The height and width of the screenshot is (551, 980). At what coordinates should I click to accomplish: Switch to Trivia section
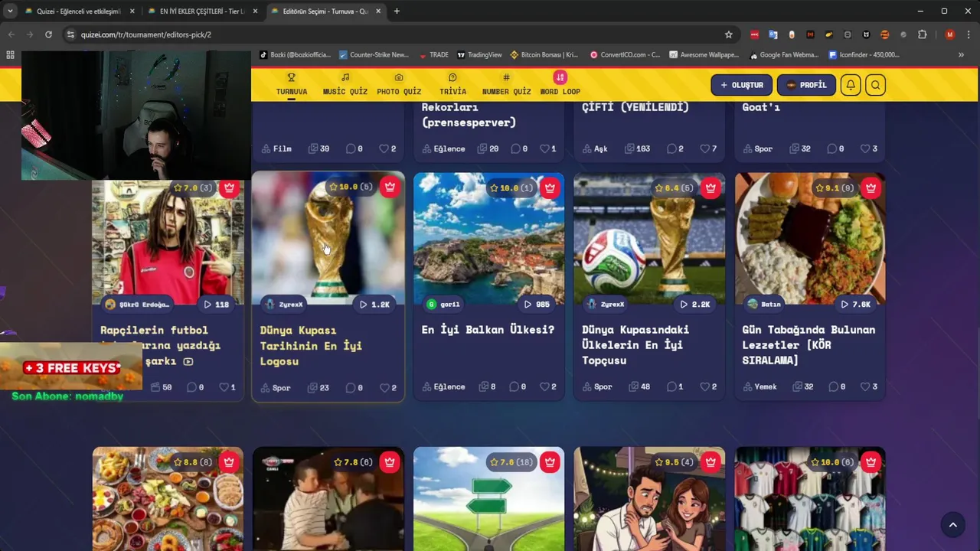pyautogui.click(x=452, y=84)
